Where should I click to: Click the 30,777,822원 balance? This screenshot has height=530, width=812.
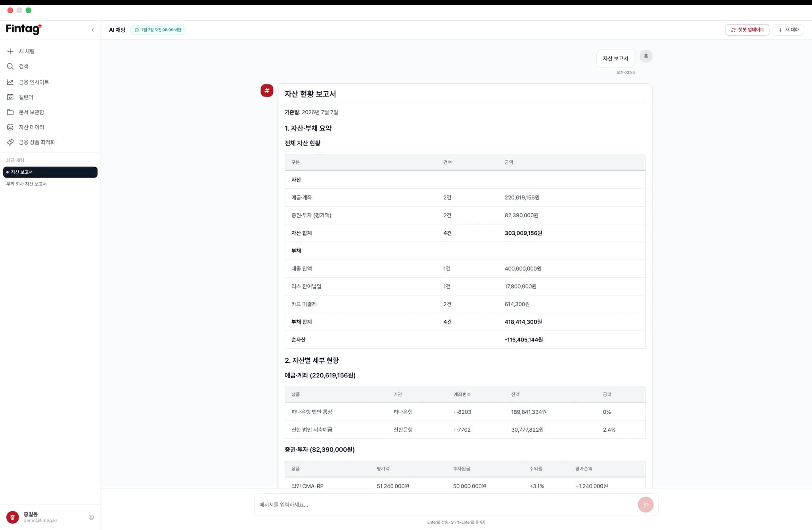[x=527, y=430]
